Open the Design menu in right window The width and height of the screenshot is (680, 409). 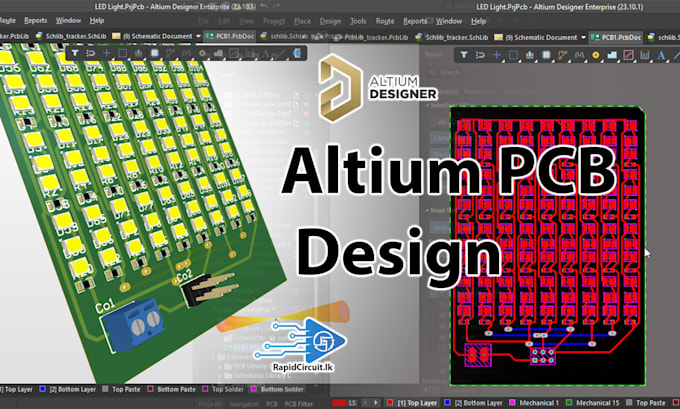pyautogui.click(x=330, y=21)
